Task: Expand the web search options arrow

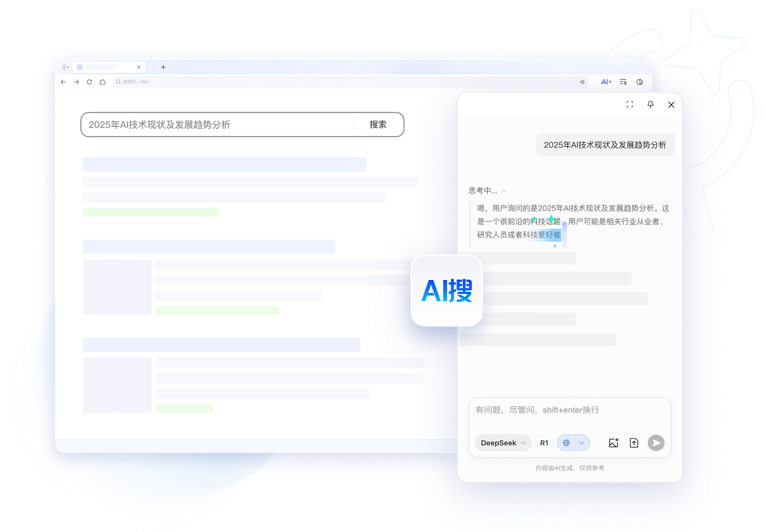Action: [x=582, y=443]
